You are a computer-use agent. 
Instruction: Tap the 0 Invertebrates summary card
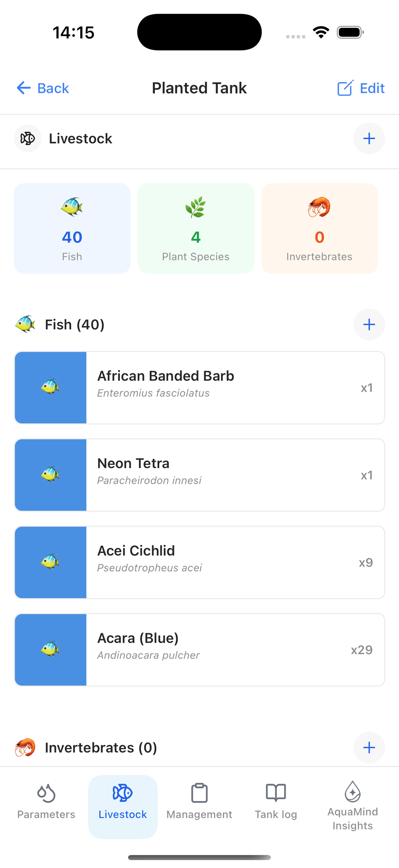tap(319, 229)
